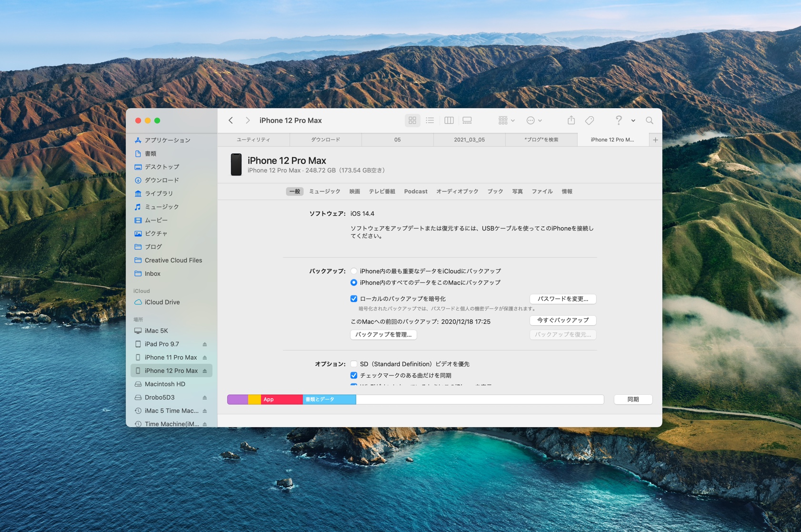801x532 pixels.
Task: Open ミュージック folder in sidebar
Action: click(x=171, y=207)
